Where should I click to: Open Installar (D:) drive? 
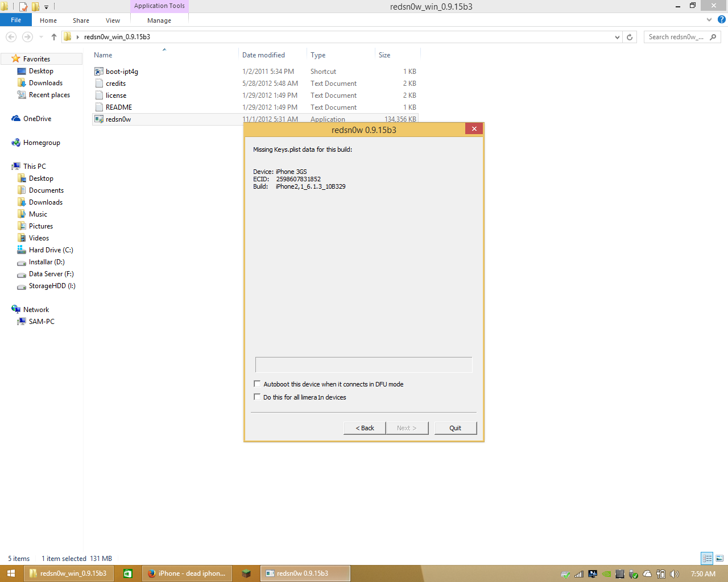47,262
